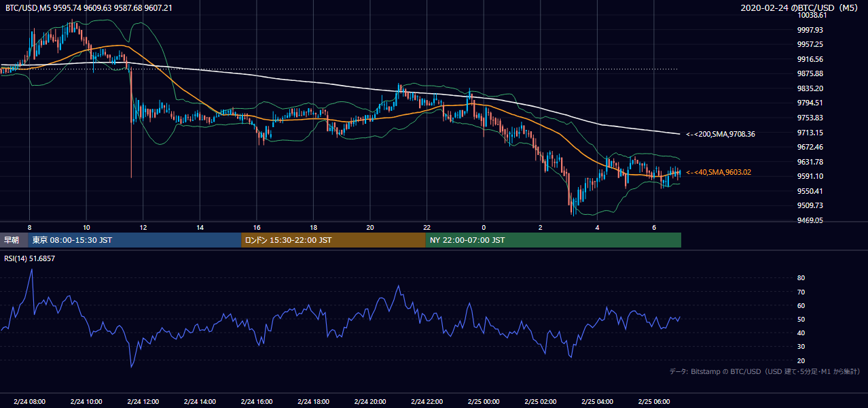Click price axis value 9550.41
Screen dimensions: 868x408
point(810,191)
